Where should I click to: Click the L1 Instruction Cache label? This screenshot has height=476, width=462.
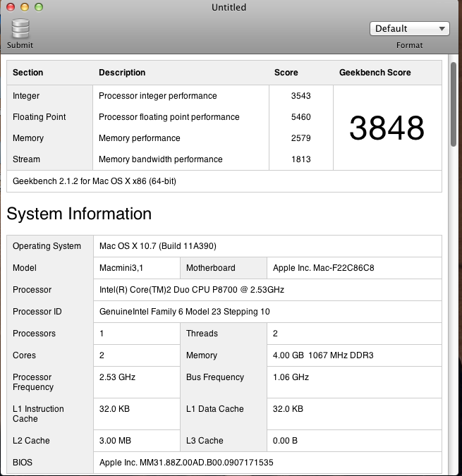38,413
